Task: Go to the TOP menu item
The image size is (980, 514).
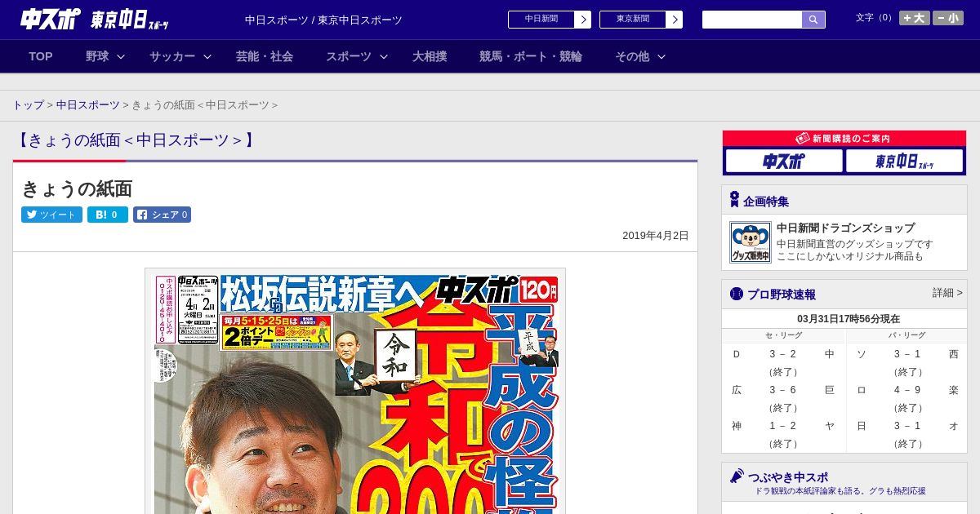Action: tap(41, 56)
